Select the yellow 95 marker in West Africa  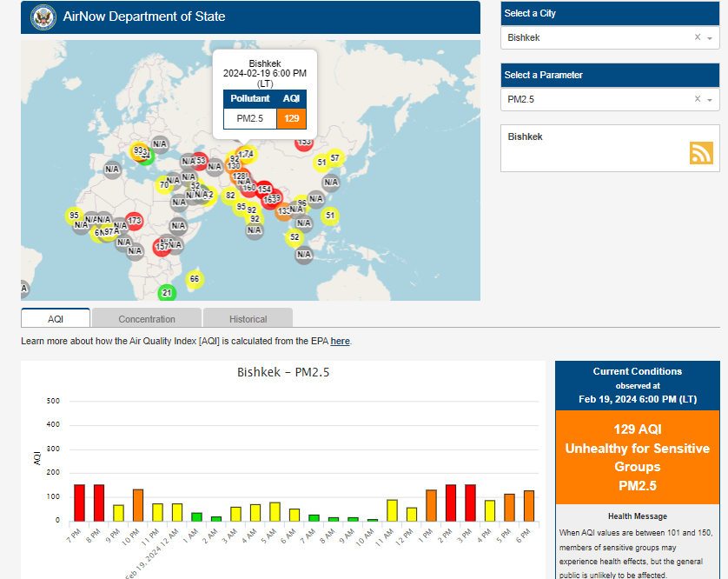74,215
